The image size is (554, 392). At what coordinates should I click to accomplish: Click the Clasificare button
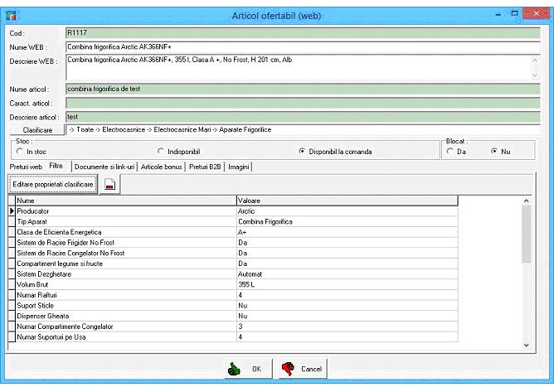pos(36,130)
